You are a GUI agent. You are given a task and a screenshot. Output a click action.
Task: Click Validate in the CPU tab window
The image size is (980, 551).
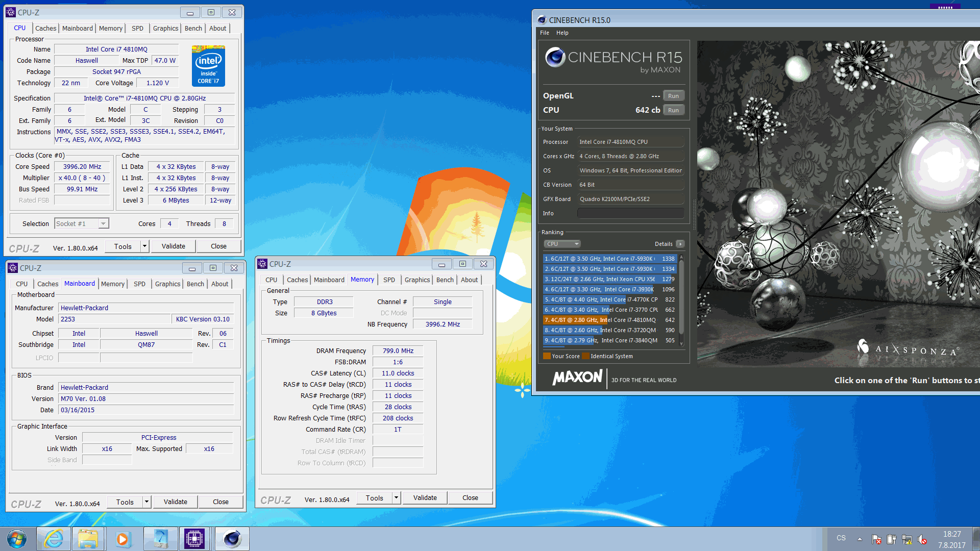174,246
